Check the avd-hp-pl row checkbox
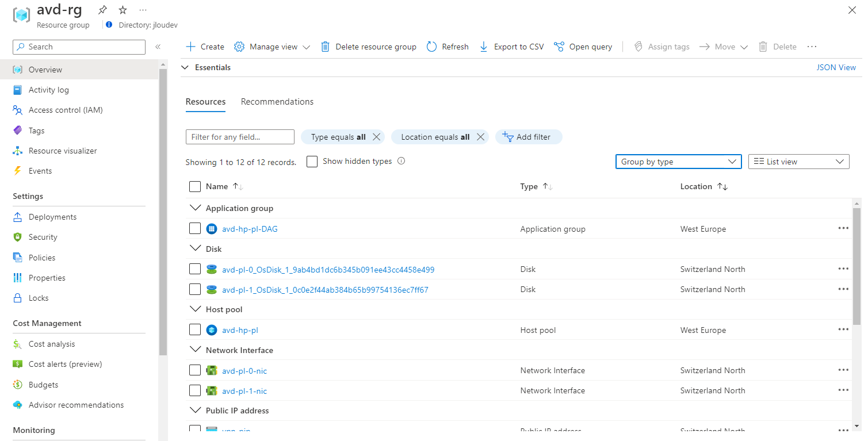This screenshot has width=868, height=441. coord(195,330)
